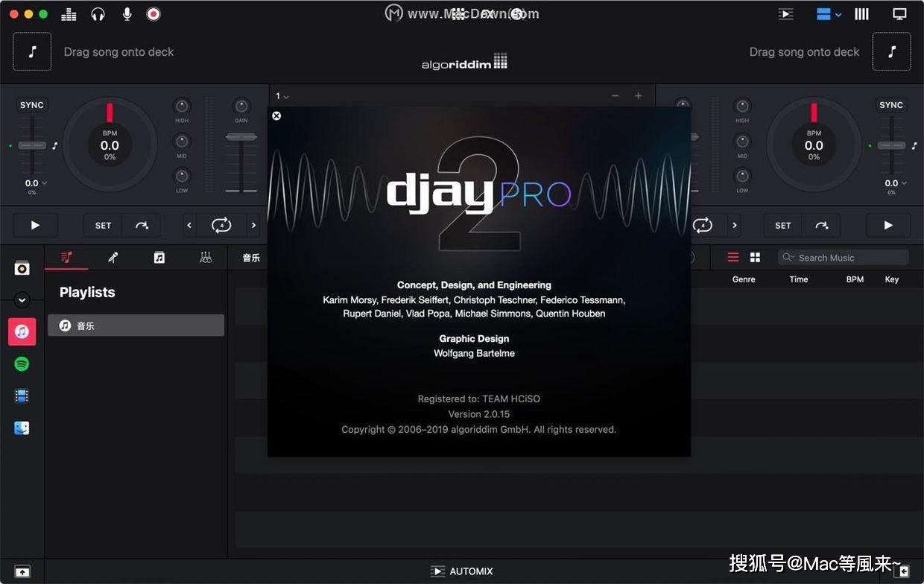
Task: Play the left deck
Action: 35,225
